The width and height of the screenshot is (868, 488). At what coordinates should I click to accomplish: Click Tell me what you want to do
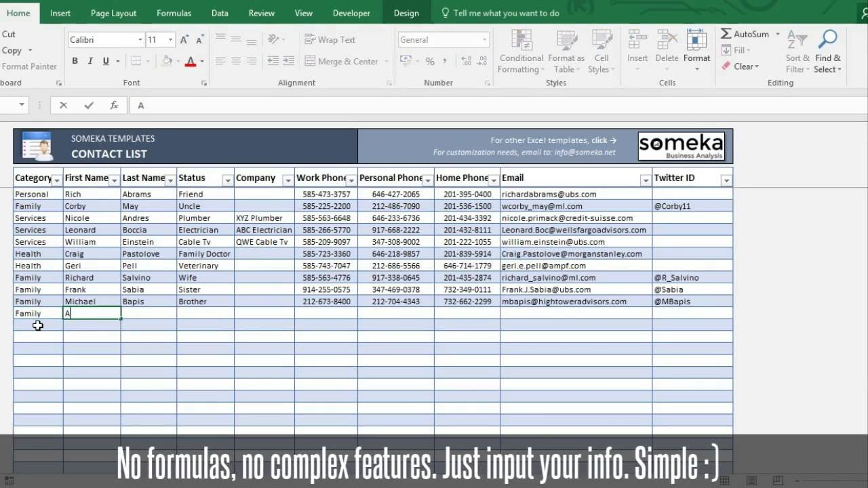point(500,13)
